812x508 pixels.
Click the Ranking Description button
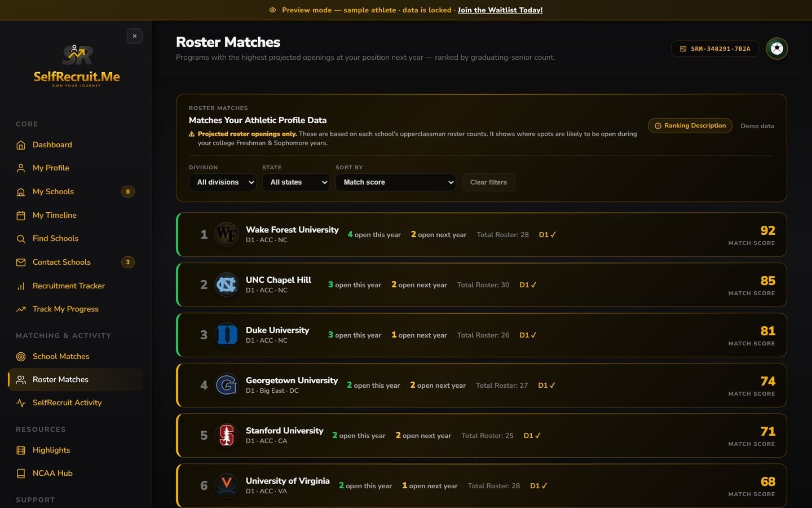(x=690, y=126)
